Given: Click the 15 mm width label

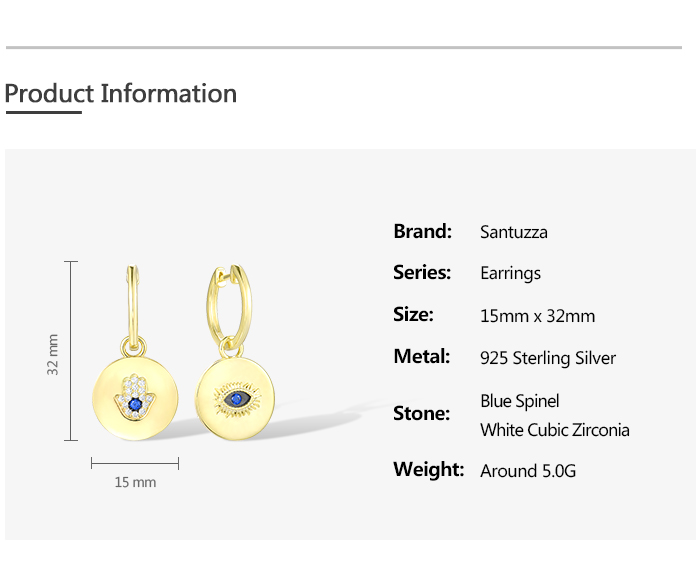Looking at the screenshot, I should coord(135,482).
